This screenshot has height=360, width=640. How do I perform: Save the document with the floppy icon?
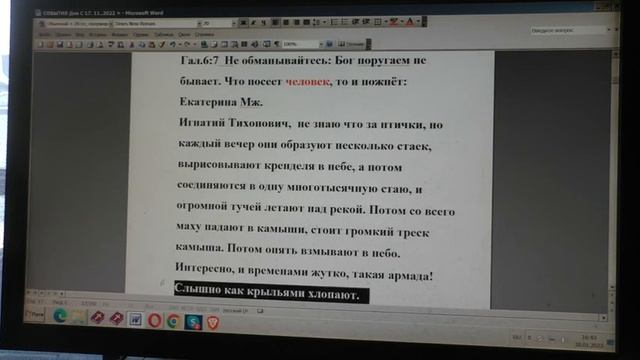[60, 44]
